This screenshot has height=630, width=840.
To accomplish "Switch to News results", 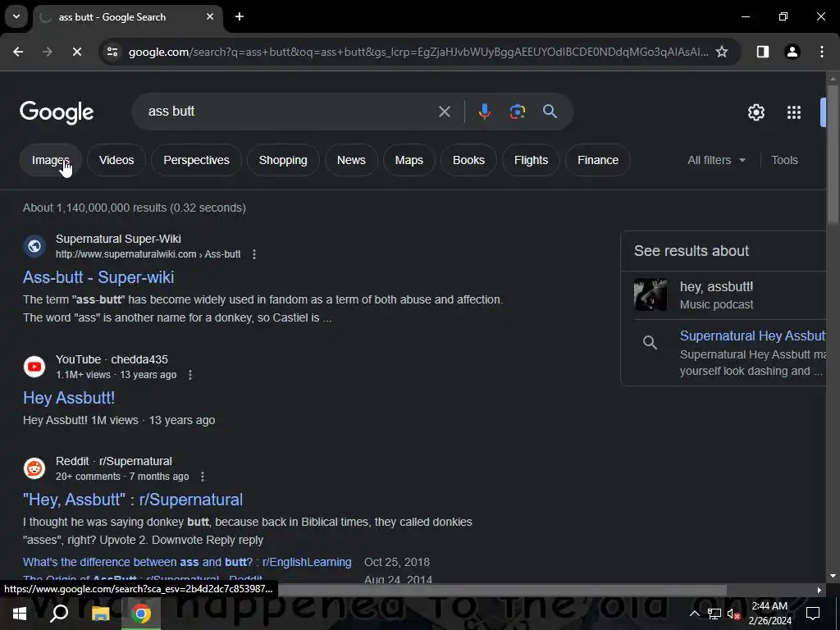I will 351,160.
